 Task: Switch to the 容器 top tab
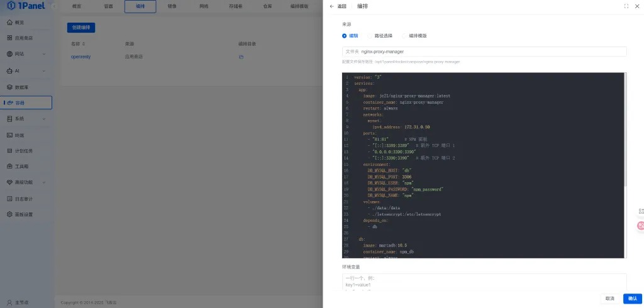point(108,6)
